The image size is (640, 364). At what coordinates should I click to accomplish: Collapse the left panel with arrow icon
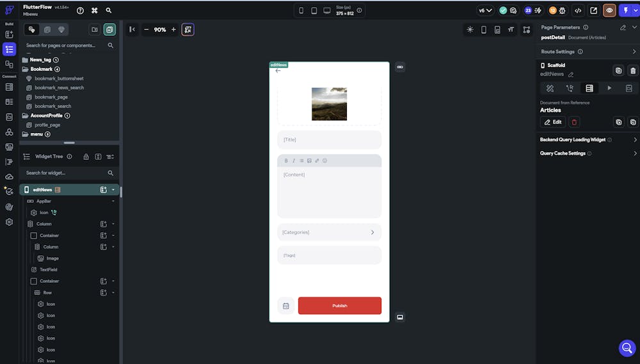(x=132, y=29)
